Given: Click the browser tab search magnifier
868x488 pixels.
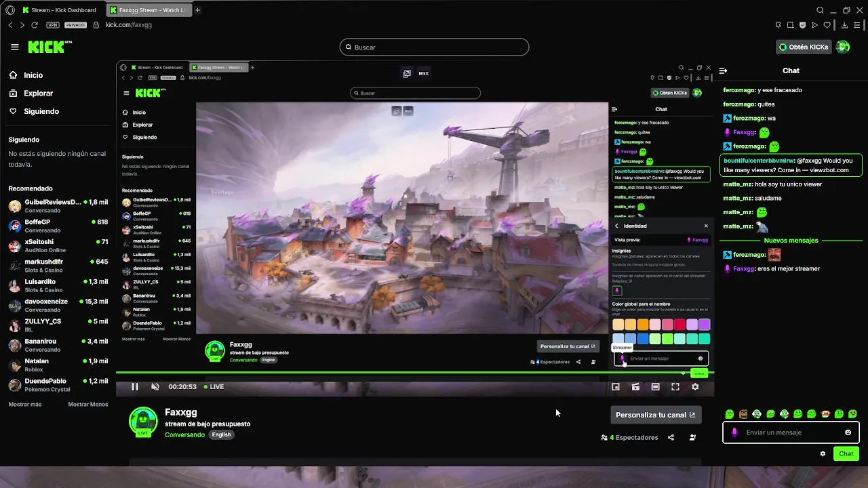Looking at the screenshot, I should coord(820,10).
